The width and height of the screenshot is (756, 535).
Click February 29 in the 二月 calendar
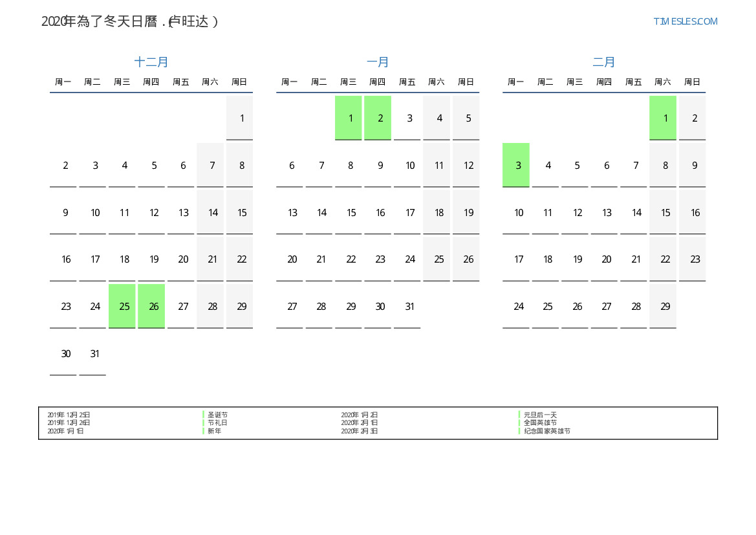pos(663,307)
